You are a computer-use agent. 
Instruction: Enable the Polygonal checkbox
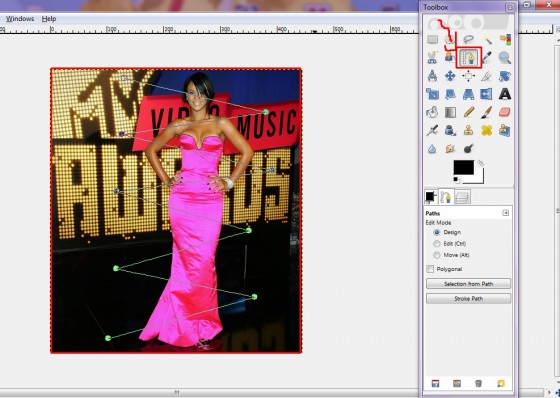430,269
